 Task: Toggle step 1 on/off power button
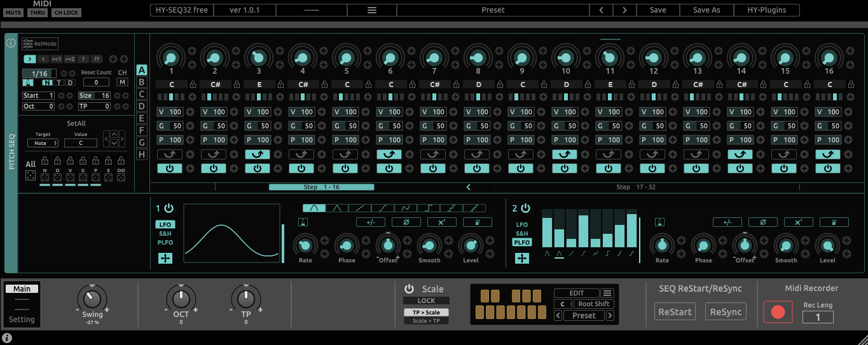click(x=170, y=168)
